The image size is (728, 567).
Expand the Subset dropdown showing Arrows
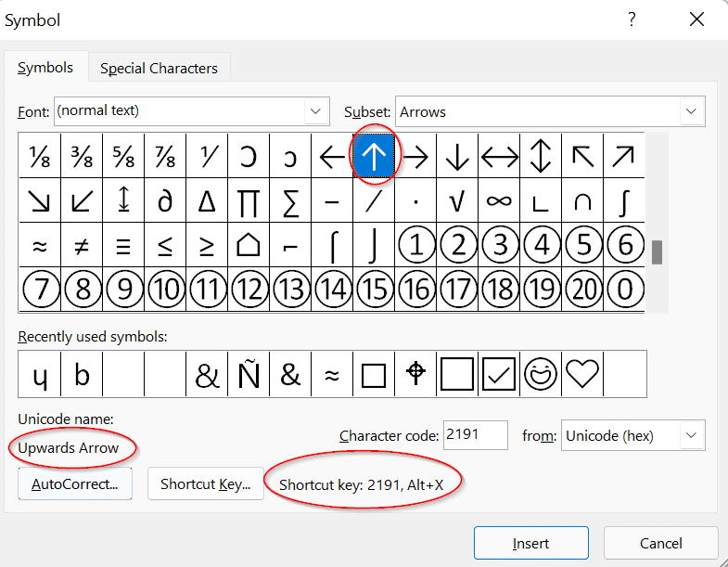click(x=691, y=111)
